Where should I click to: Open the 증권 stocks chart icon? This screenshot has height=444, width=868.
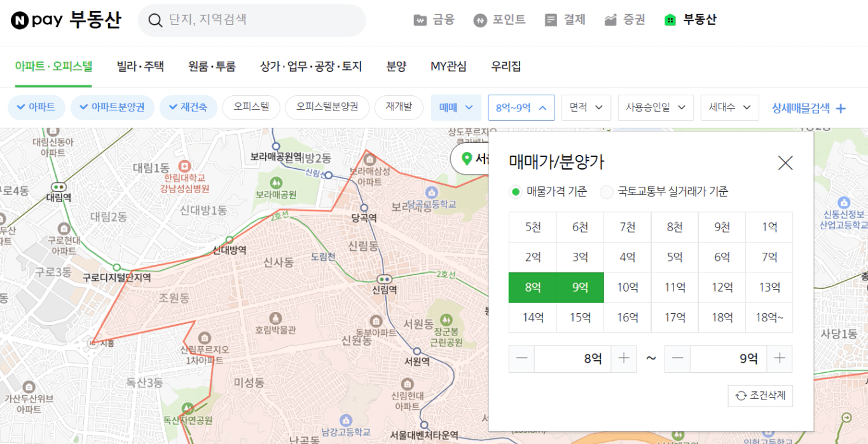tap(610, 20)
